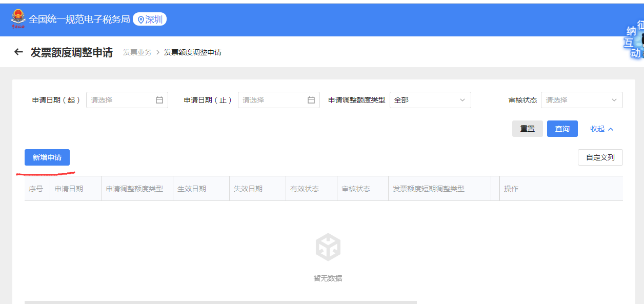
Task: Go back using the left arrow
Action: click(x=18, y=52)
